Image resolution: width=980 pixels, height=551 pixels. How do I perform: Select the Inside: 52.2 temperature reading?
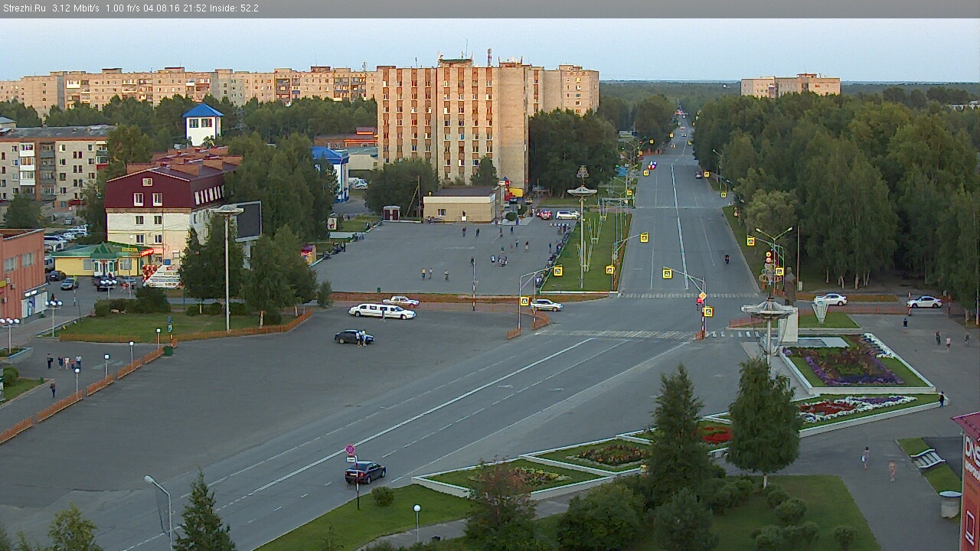click(x=234, y=8)
